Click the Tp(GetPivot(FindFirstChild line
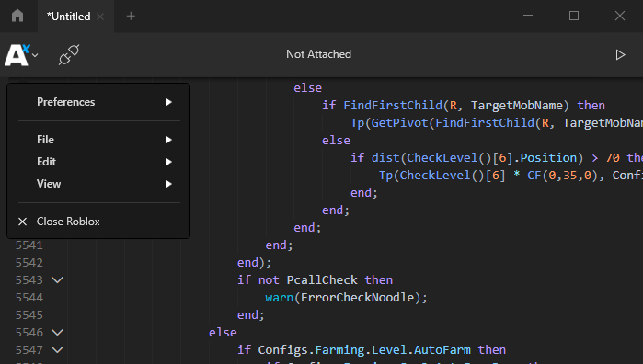Viewport: 643px width, 364px height. 497,123
